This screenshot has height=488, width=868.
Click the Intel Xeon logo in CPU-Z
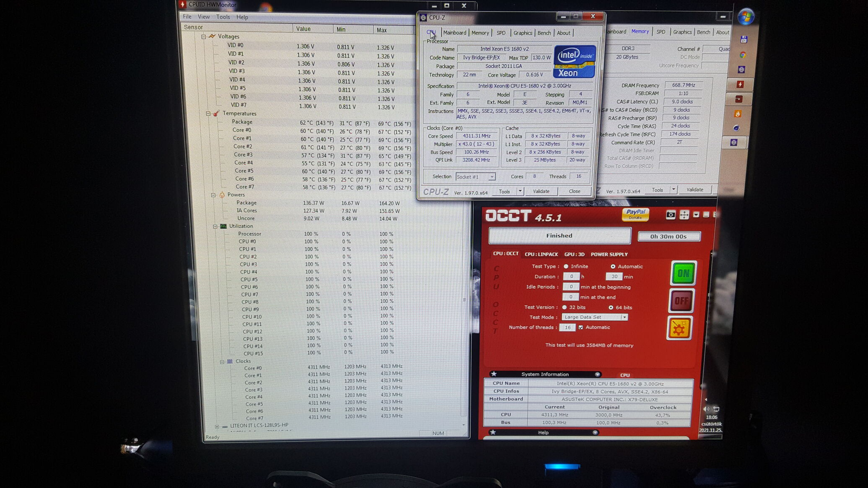click(x=575, y=62)
